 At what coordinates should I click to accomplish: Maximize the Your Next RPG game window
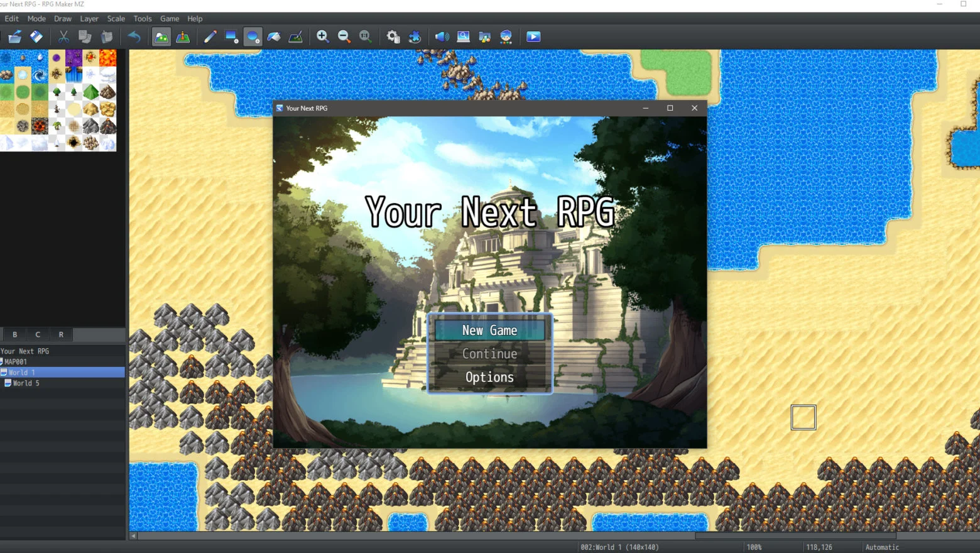click(x=670, y=108)
